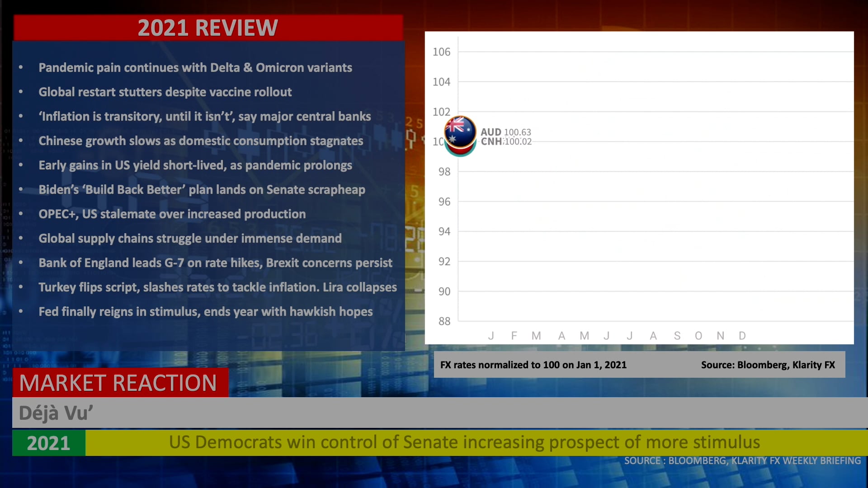Click the 88 y-axis label
This screenshot has width=868, height=488.
pyautogui.click(x=444, y=321)
